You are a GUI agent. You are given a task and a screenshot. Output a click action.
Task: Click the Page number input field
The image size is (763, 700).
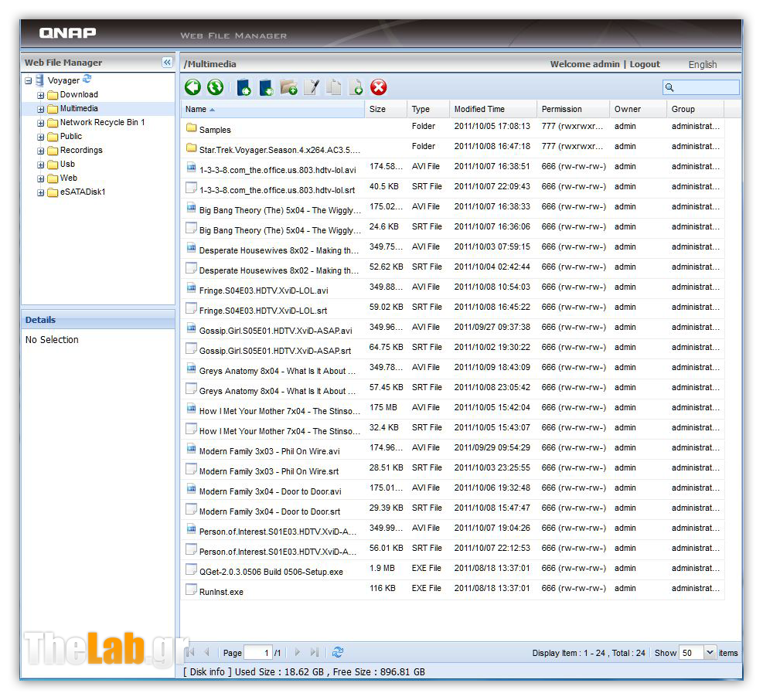tap(258, 653)
